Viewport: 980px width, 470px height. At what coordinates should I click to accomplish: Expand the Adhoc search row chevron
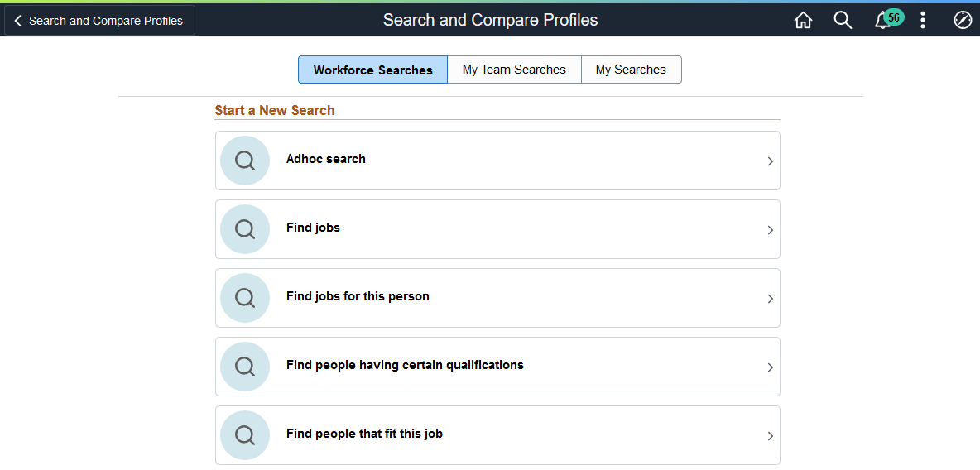coord(770,161)
